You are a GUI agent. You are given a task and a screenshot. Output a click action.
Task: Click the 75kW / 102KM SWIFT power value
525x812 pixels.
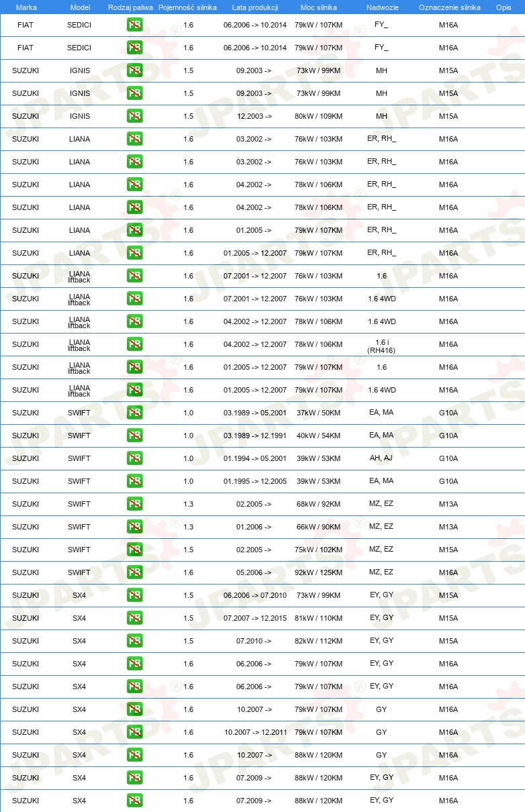[319, 550]
